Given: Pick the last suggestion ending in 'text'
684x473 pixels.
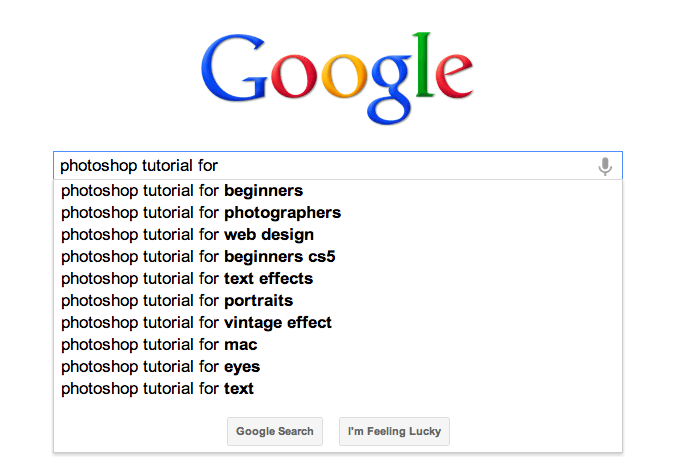Looking at the screenshot, I should pos(158,388).
